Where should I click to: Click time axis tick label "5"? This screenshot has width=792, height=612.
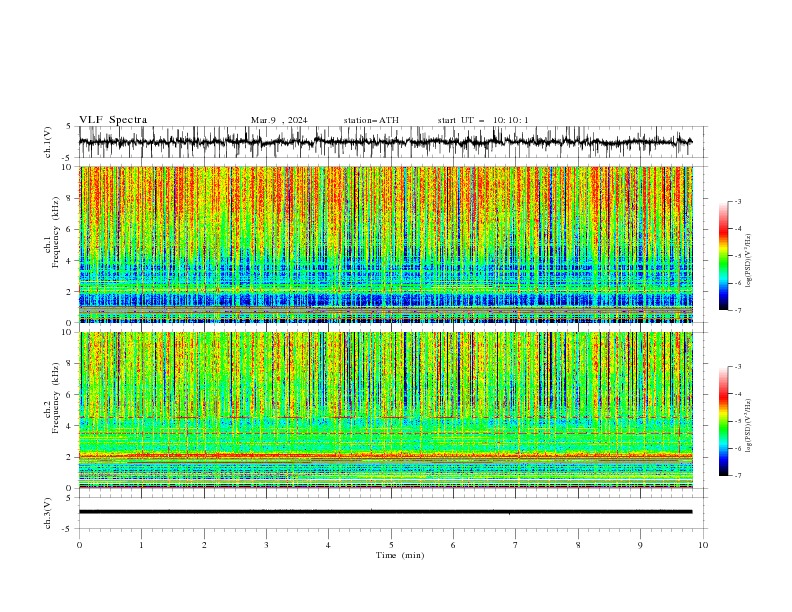pos(391,545)
